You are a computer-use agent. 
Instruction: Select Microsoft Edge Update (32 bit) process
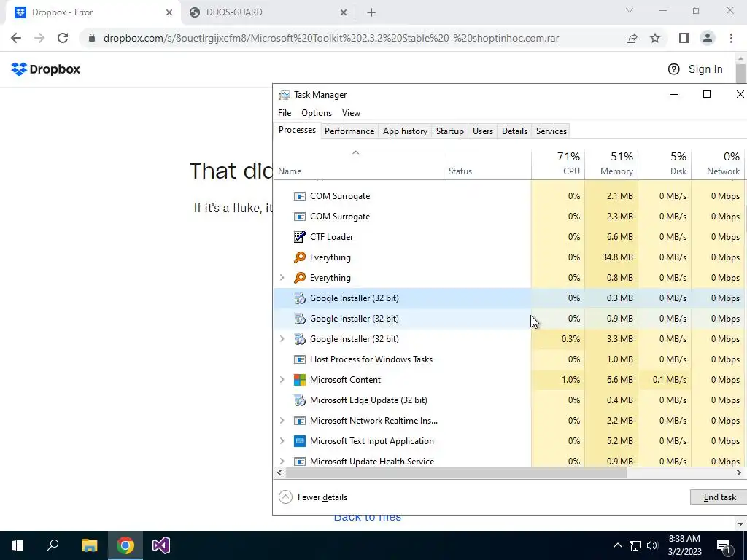point(510,400)
